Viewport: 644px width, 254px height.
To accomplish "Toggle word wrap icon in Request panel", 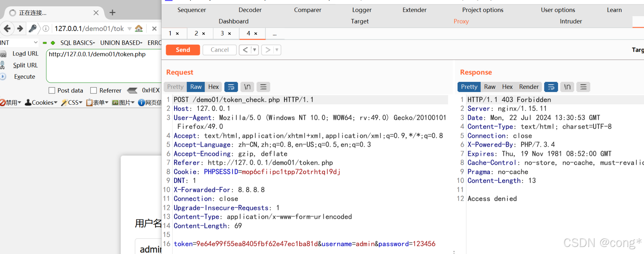I will (x=231, y=87).
